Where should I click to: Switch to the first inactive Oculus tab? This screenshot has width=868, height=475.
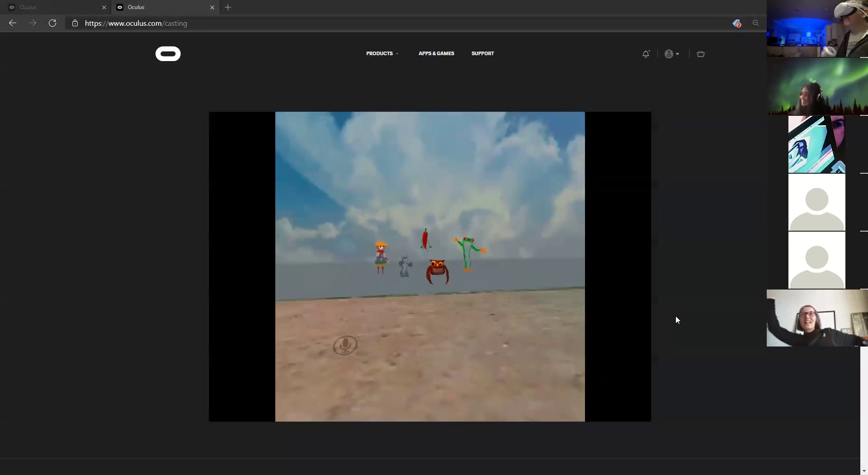[54, 7]
